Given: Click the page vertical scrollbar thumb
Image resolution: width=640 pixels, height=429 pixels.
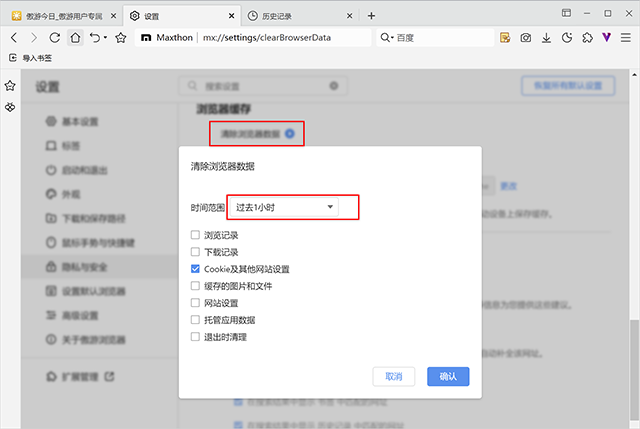Looking at the screenshot, I should click(x=634, y=369).
